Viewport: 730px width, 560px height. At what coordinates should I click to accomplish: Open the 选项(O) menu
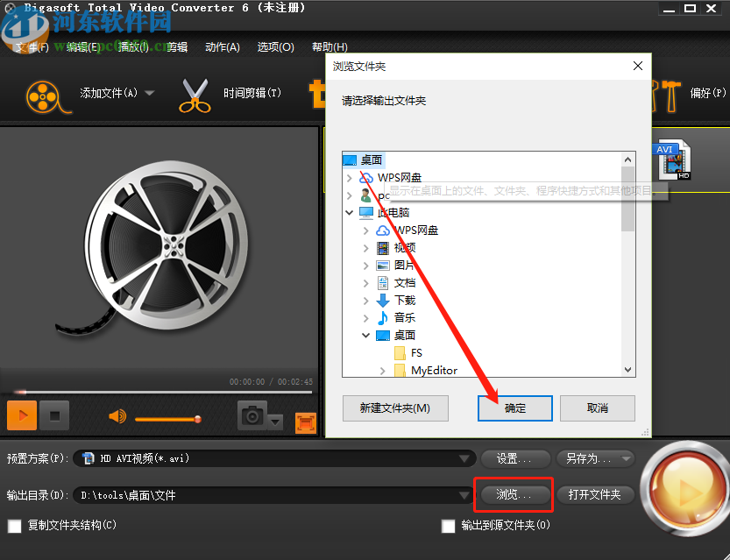click(275, 46)
